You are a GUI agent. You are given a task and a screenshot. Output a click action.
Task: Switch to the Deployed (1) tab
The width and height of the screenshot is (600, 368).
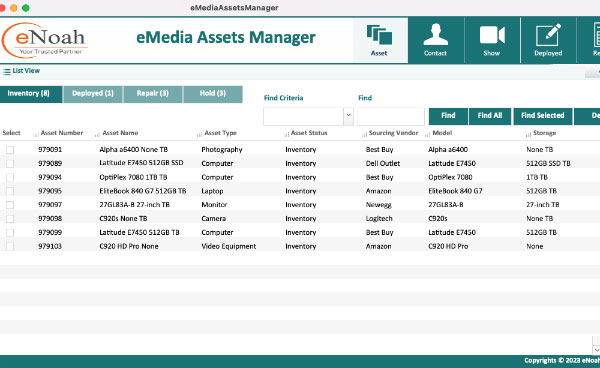pyautogui.click(x=93, y=94)
